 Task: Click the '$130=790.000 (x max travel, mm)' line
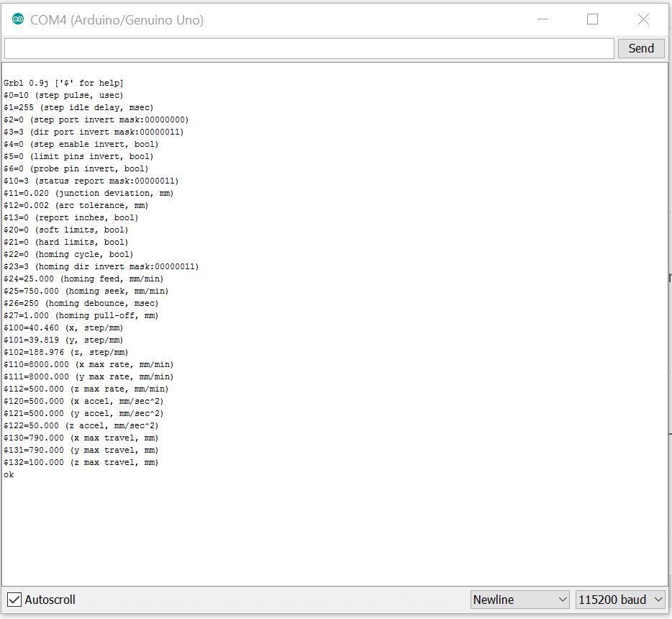[x=81, y=438]
